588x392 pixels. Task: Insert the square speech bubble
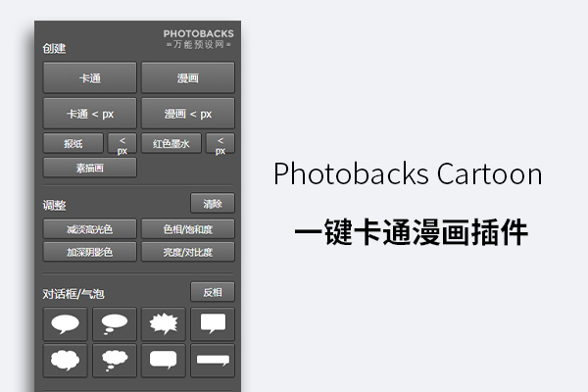coord(213,323)
